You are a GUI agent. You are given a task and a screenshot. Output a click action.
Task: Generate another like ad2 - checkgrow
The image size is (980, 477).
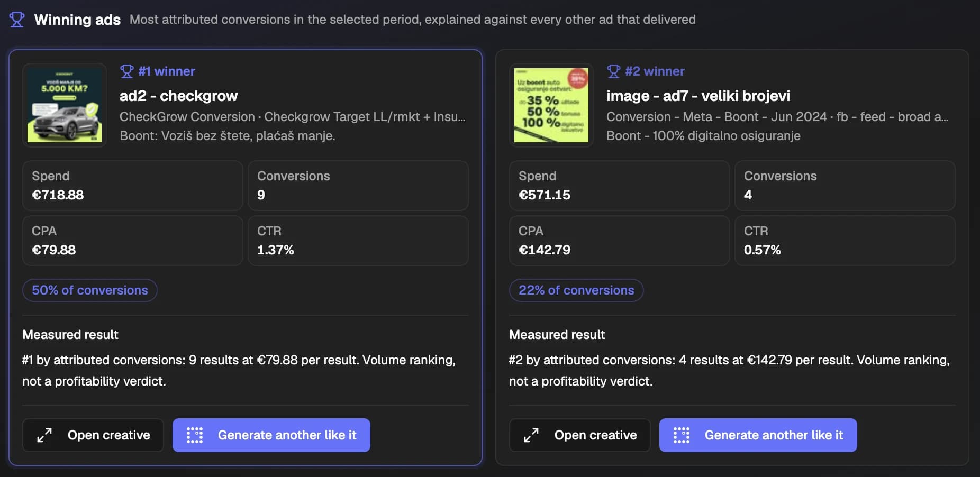pyautogui.click(x=271, y=435)
